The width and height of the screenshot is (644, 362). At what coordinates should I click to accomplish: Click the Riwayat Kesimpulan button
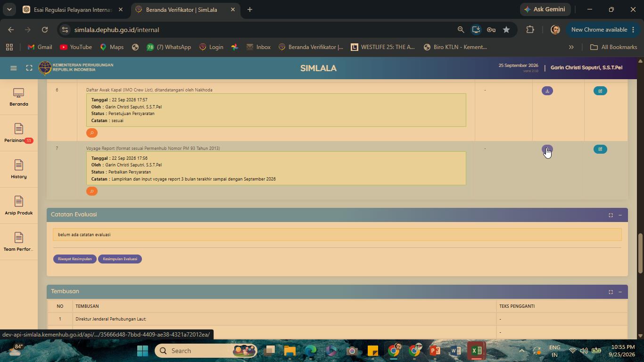coord(75,259)
